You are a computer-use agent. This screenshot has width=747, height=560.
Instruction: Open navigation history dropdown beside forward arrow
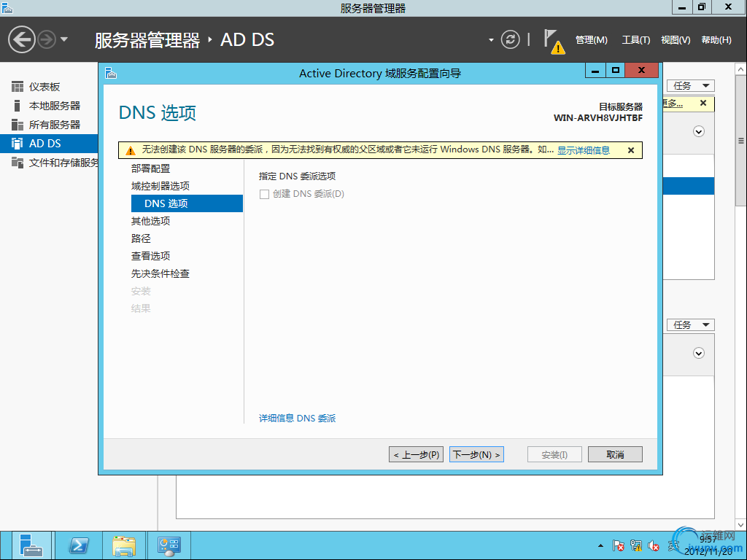pos(64,39)
